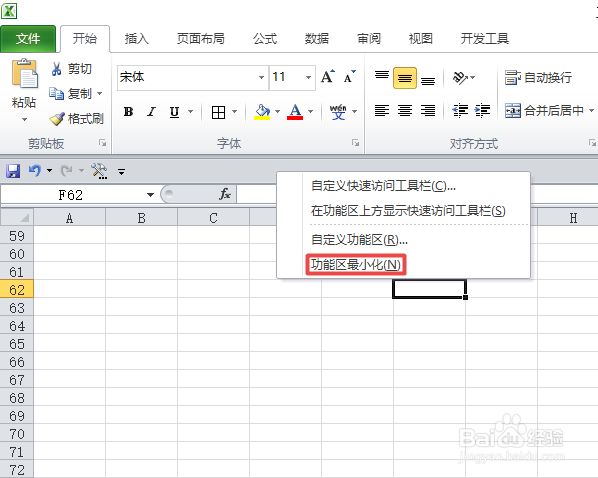598x478 pixels.
Task: Click the hammer and wrench tools icon
Action: [99, 171]
